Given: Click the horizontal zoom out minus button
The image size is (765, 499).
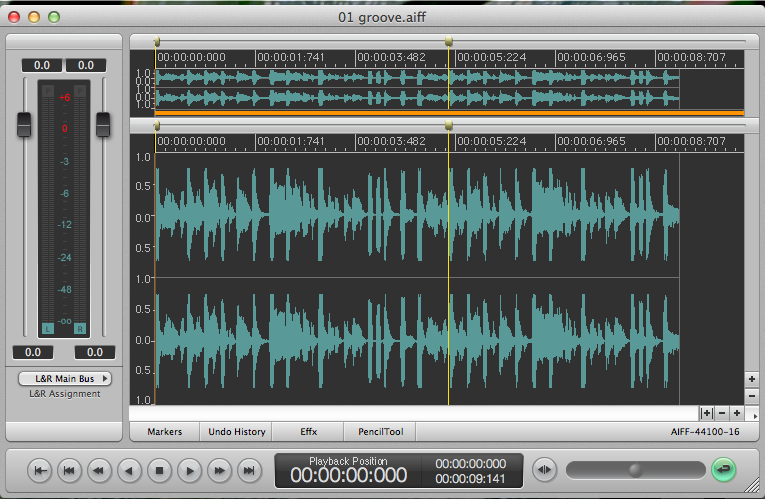Looking at the screenshot, I should point(722,412).
